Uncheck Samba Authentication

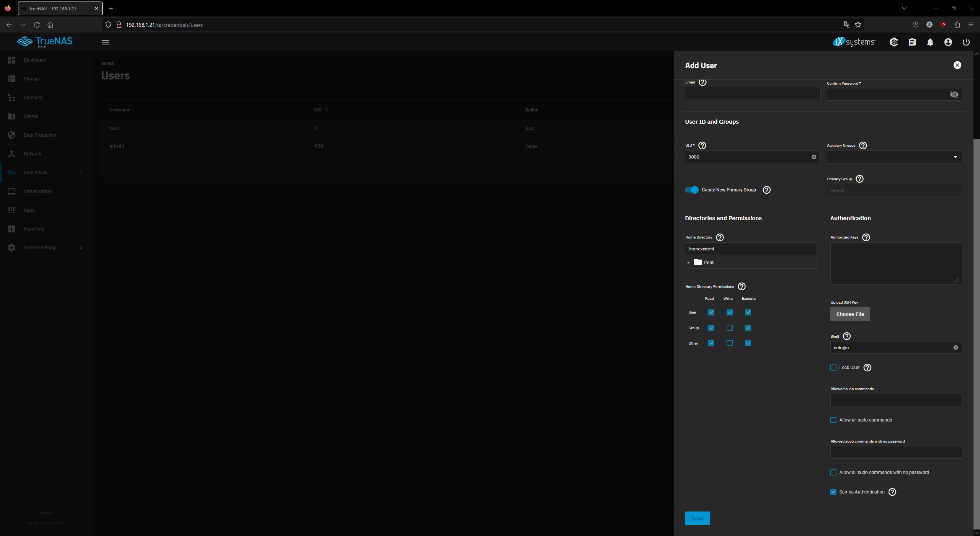tap(833, 492)
